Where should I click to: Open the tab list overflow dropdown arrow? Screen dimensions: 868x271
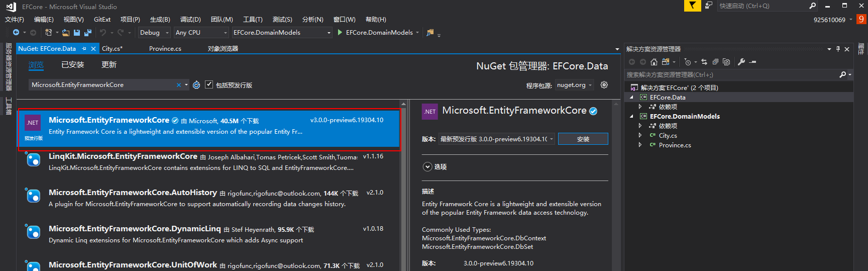point(617,49)
